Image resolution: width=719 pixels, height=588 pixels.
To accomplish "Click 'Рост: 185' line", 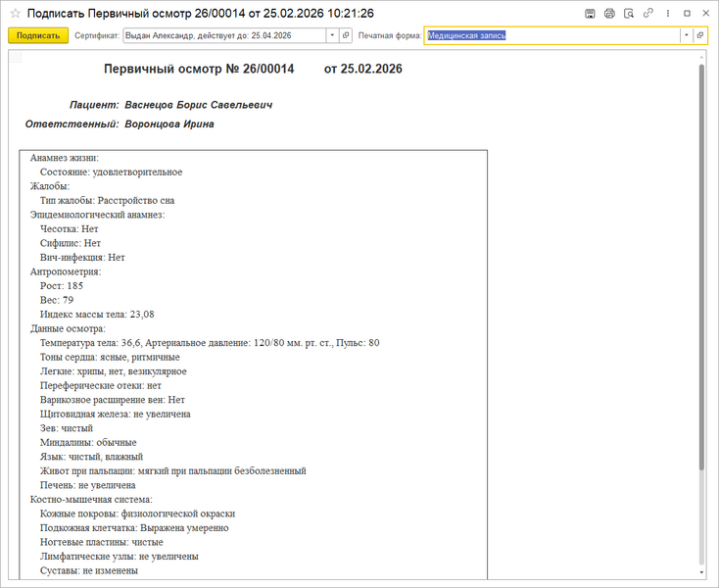I will pyautogui.click(x=62, y=286).
